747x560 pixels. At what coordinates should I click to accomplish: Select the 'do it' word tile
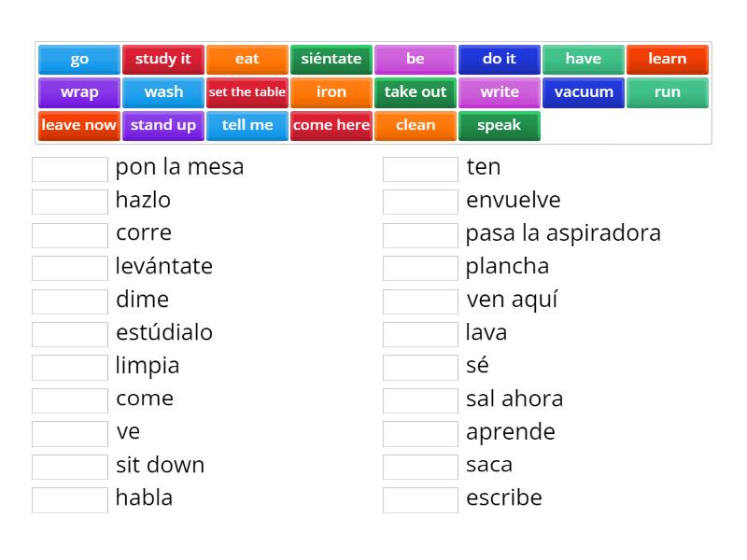(500, 59)
